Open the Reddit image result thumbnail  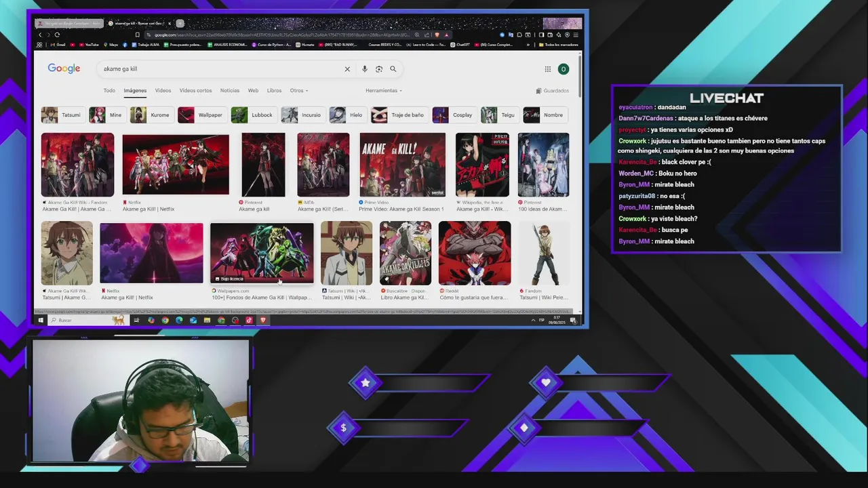pyautogui.click(x=475, y=253)
